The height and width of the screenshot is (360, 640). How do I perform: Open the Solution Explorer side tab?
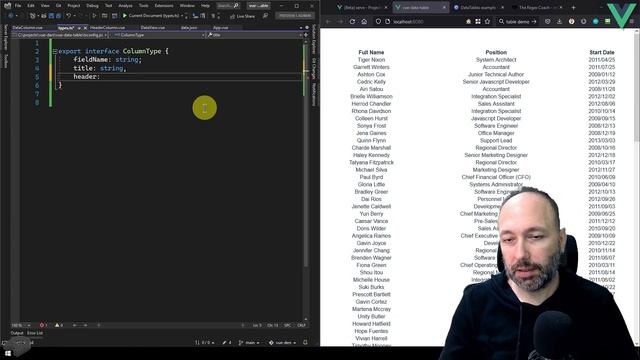[x=314, y=39]
